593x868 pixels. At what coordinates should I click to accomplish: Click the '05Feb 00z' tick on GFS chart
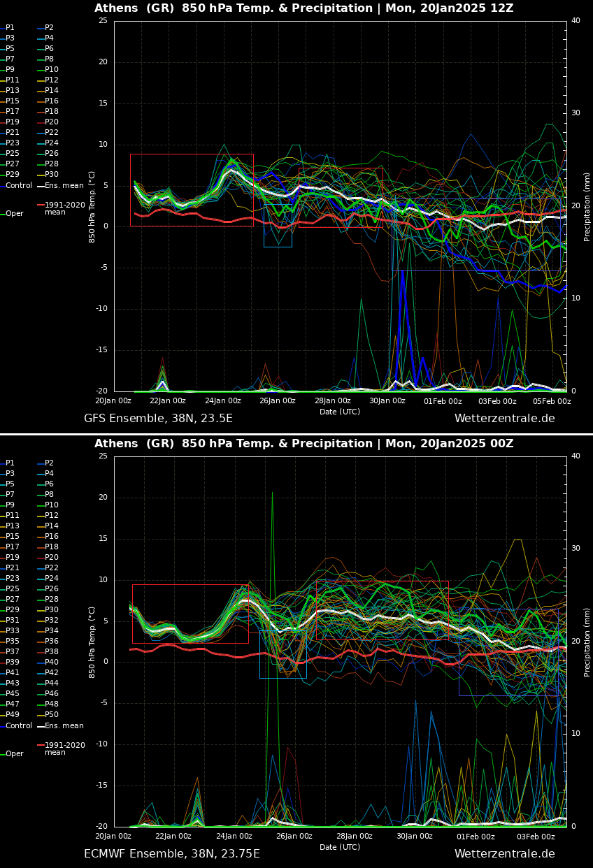click(x=553, y=401)
